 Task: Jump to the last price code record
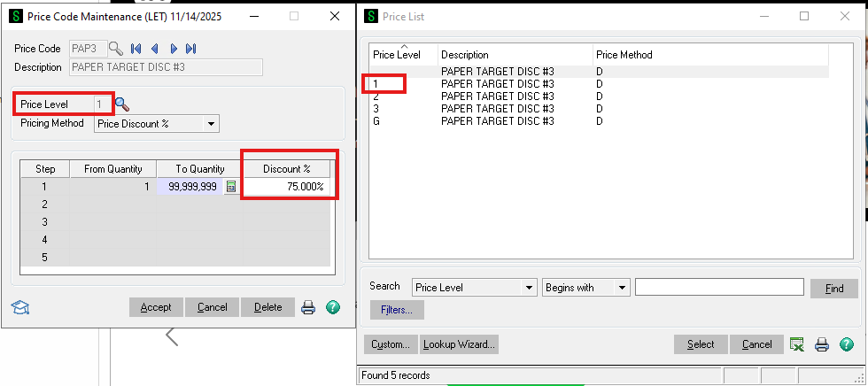click(x=190, y=49)
